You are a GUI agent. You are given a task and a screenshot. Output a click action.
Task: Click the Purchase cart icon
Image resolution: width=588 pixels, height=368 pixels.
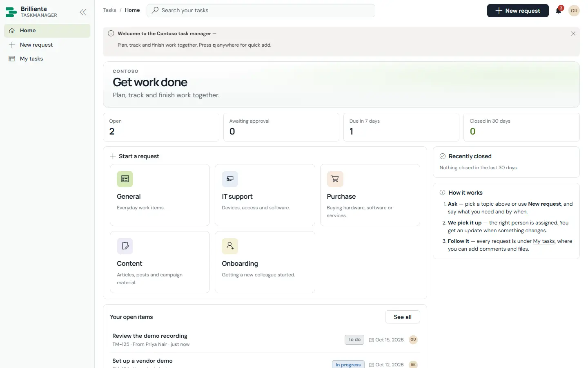coord(335,179)
